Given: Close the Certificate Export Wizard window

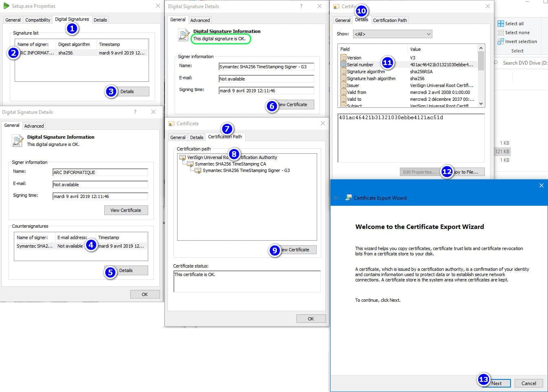Looking at the screenshot, I should tap(541, 185).
